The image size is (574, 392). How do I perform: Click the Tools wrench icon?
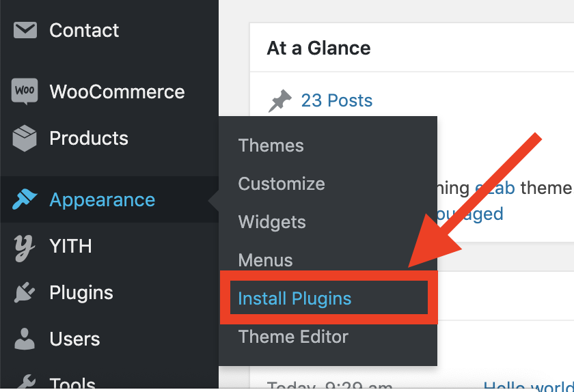pyautogui.click(x=27, y=381)
